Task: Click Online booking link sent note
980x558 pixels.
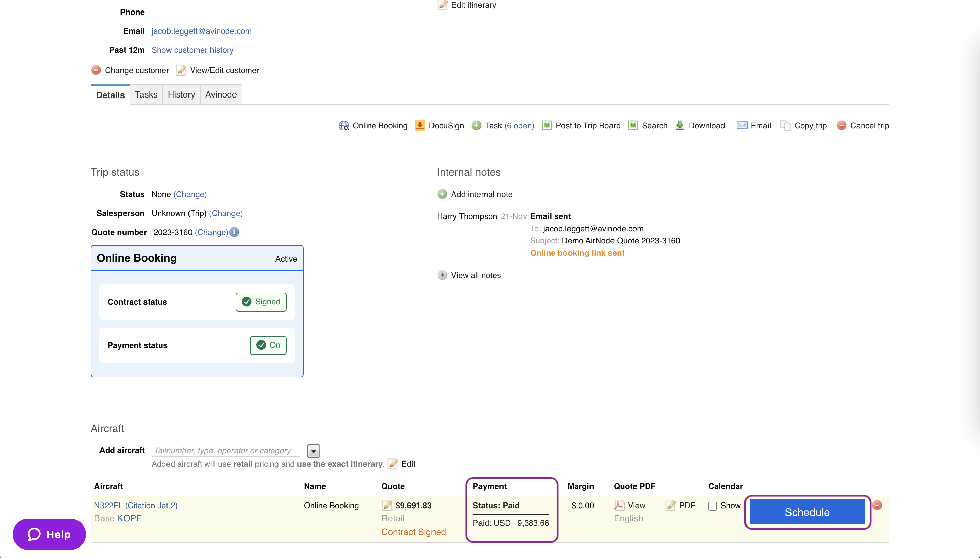Action: point(578,253)
